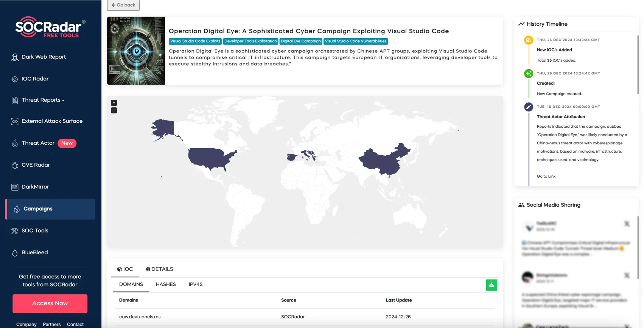The image size is (644, 328).
Task: Click the Last Update column header
Action: click(399, 300)
